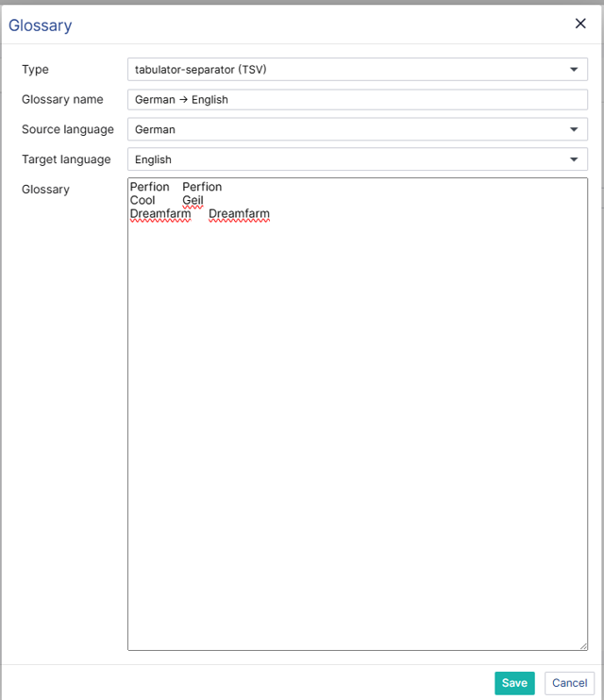604x700 pixels.
Task: Click the 'Source language' label
Action: click(x=68, y=129)
